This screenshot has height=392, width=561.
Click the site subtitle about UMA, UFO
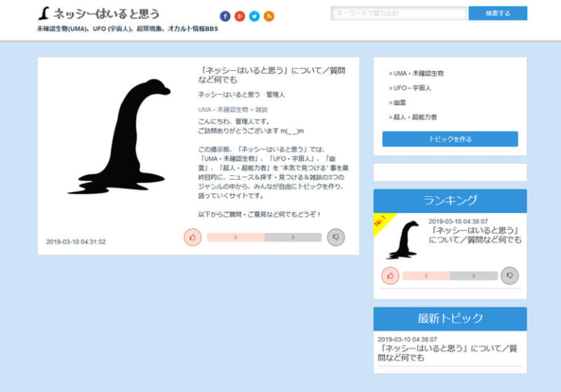click(128, 28)
